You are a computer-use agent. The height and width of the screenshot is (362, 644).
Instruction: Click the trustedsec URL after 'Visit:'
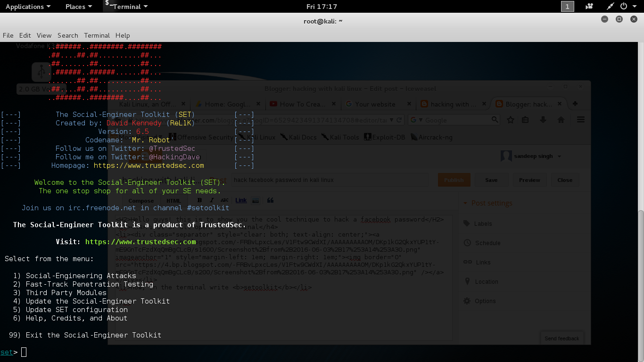(x=140, y=242)
